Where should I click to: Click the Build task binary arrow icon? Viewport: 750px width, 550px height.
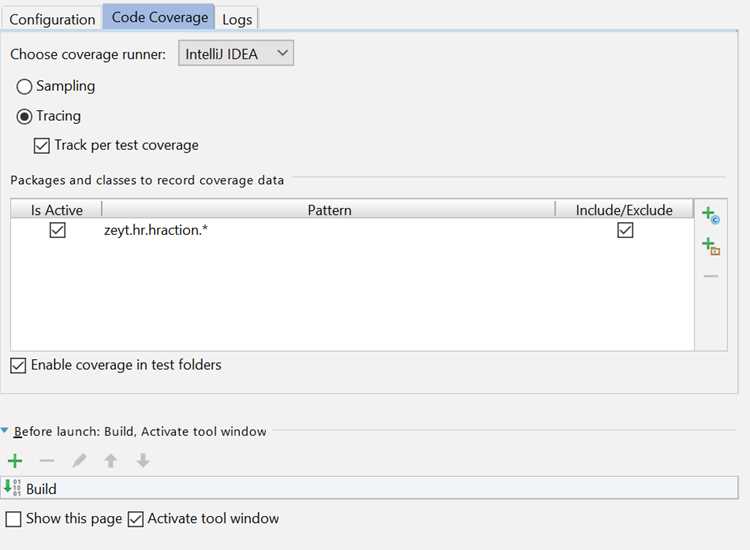click(x=12, y=488)
